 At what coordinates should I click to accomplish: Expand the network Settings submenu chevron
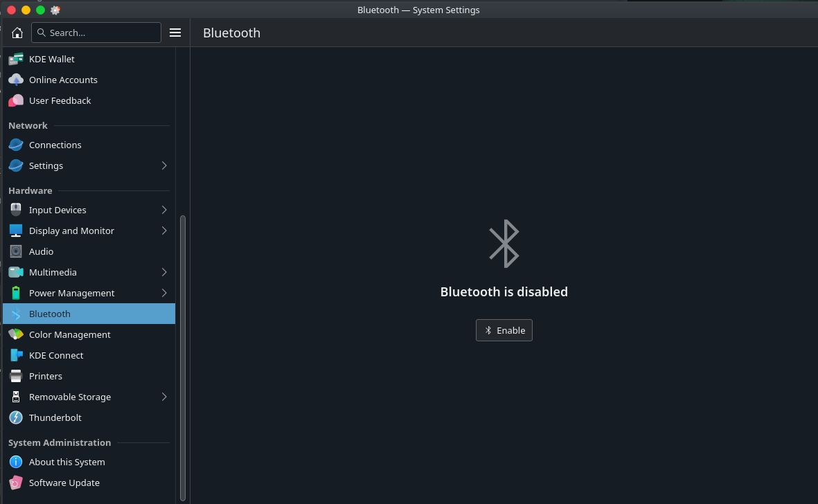click(x=164, y=165)
